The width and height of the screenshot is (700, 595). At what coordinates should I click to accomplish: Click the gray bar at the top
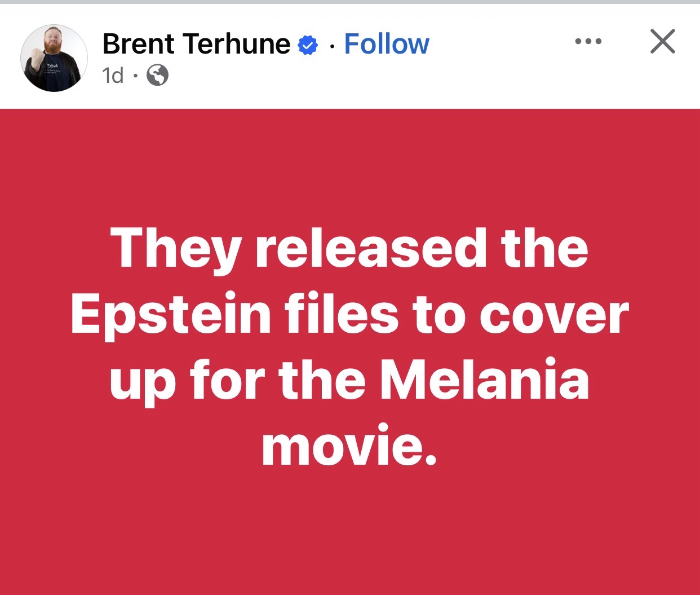coord(349,2)
